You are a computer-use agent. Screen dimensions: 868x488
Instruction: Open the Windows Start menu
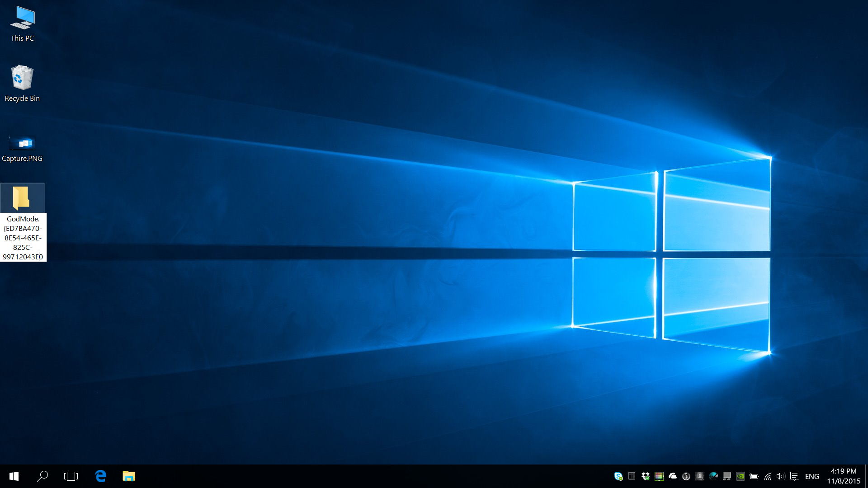[x=14, y=476]
